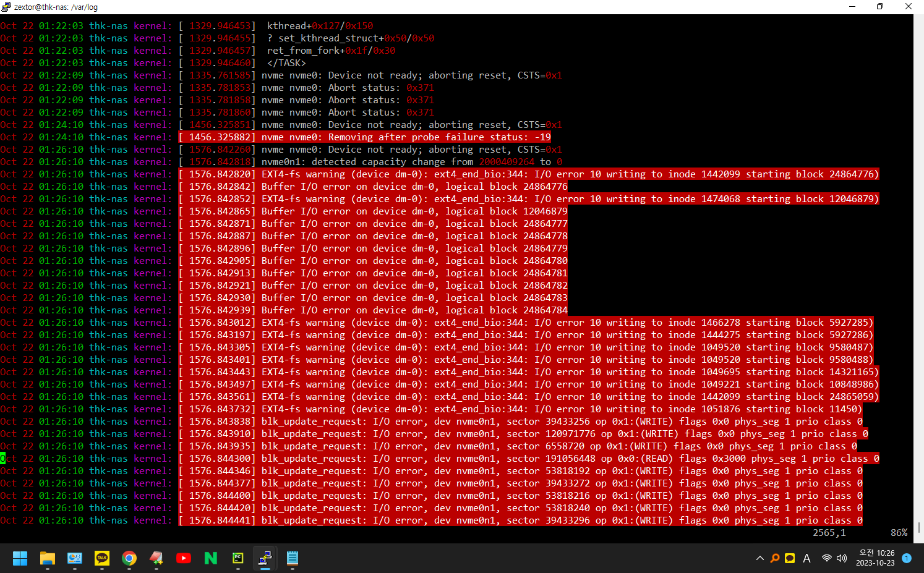Launch KakaoTalk from the taskbar

tap(102, 558)
